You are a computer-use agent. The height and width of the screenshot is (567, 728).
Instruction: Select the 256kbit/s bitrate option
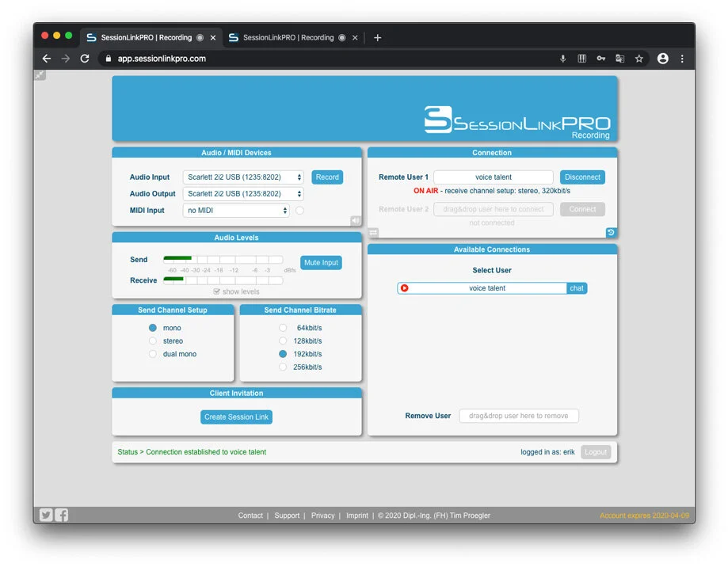click(283, 367)
